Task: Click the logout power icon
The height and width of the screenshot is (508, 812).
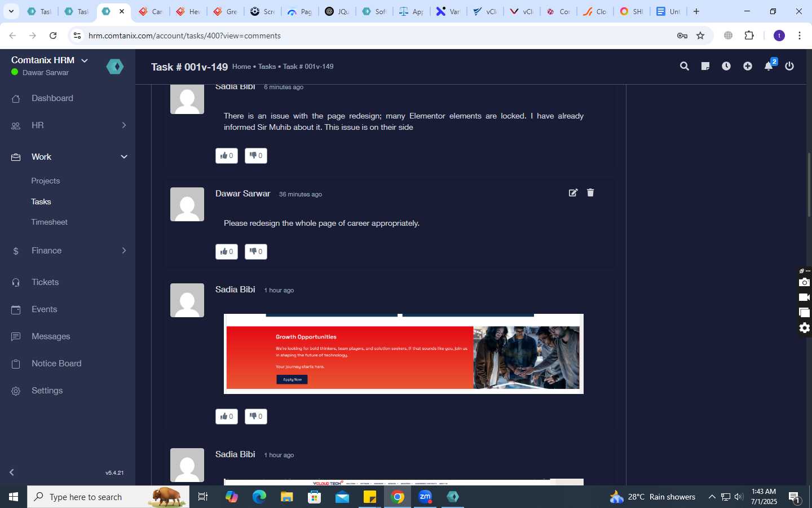Action: (789, 66)
